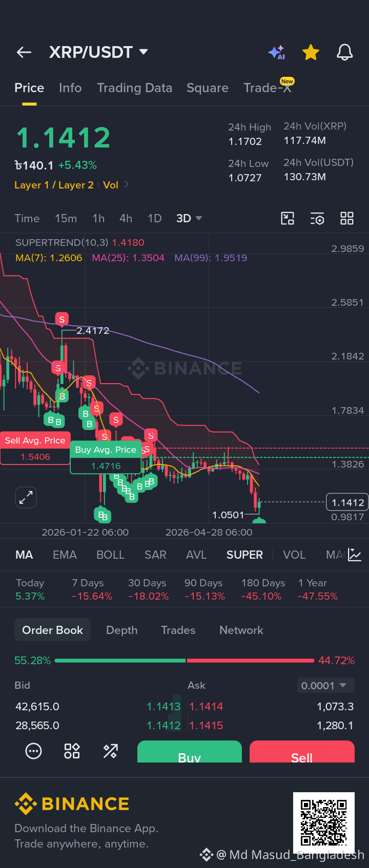The image size is (369, 868).
Task: Open the more options ellipsis icon
Action: 34,751
